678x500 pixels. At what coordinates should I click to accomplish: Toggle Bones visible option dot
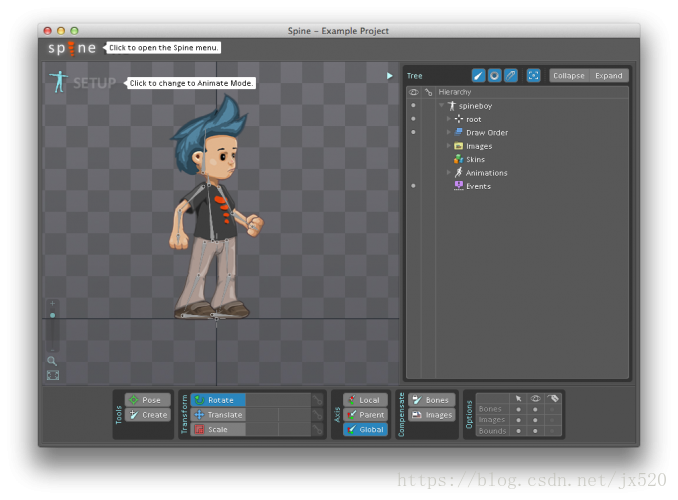tap(535, 409)
